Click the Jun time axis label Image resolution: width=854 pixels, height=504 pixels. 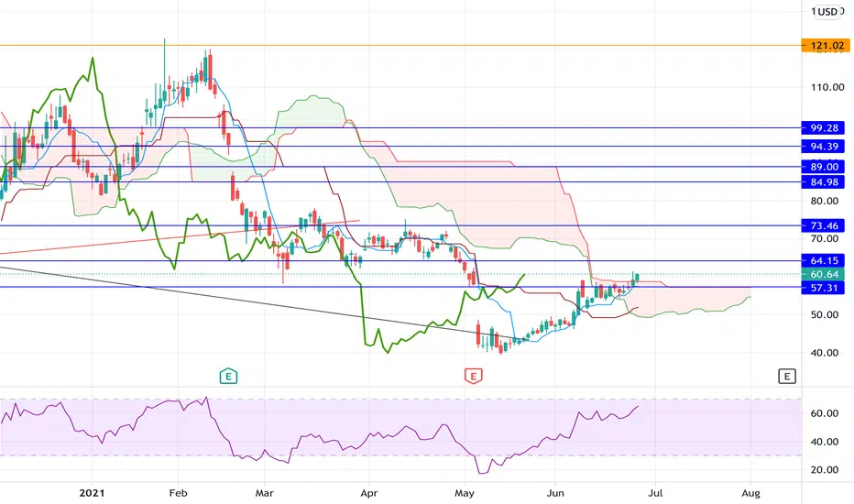pyautogui.click(x=555, y=493)
